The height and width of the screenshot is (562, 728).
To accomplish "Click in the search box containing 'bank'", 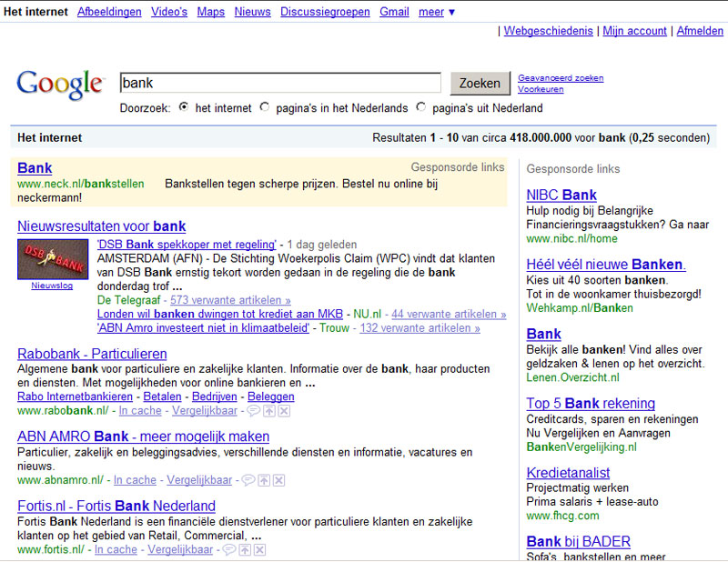I will point(280,83).
